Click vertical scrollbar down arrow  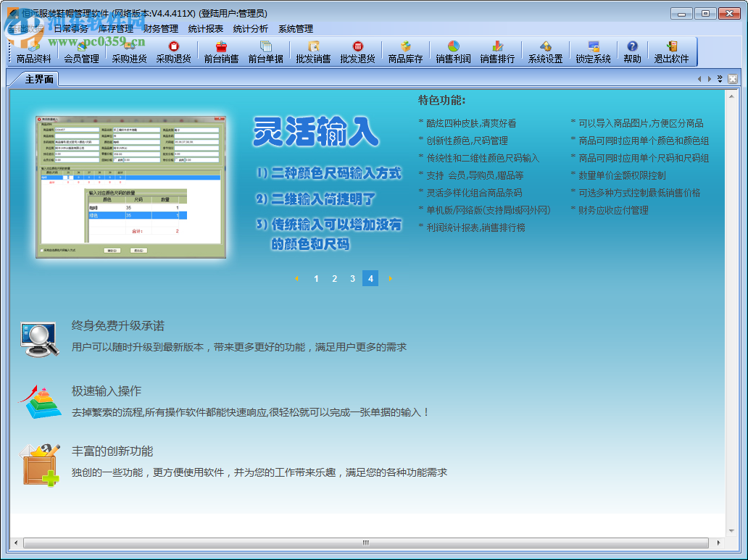731,531
